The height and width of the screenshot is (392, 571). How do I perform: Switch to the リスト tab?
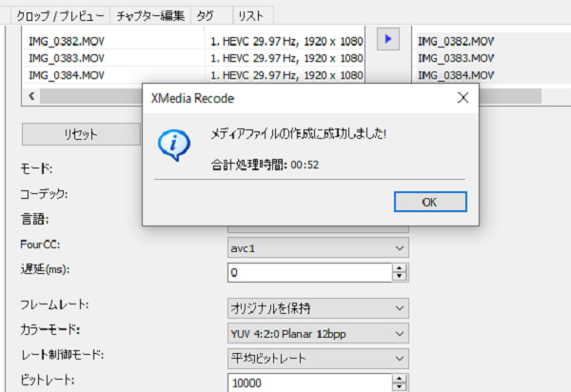pos(253,16)
